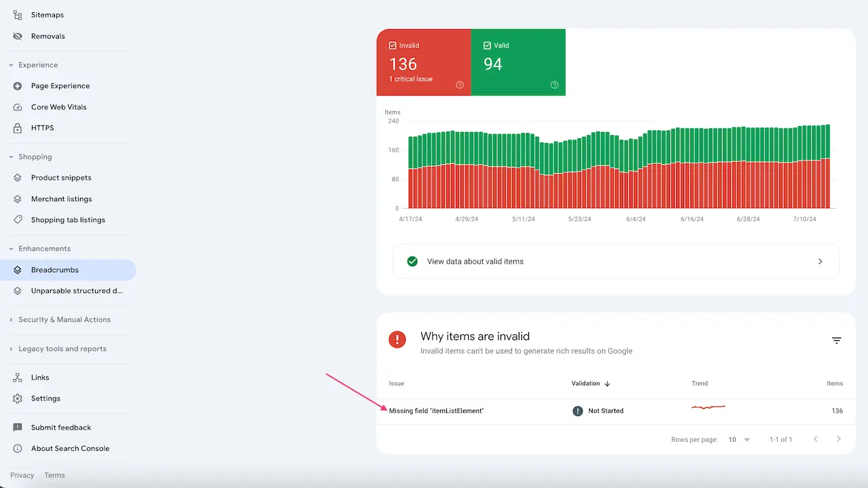868x488 pixels.
Task: Open Search Console Settings
Action: click(45, 399)
